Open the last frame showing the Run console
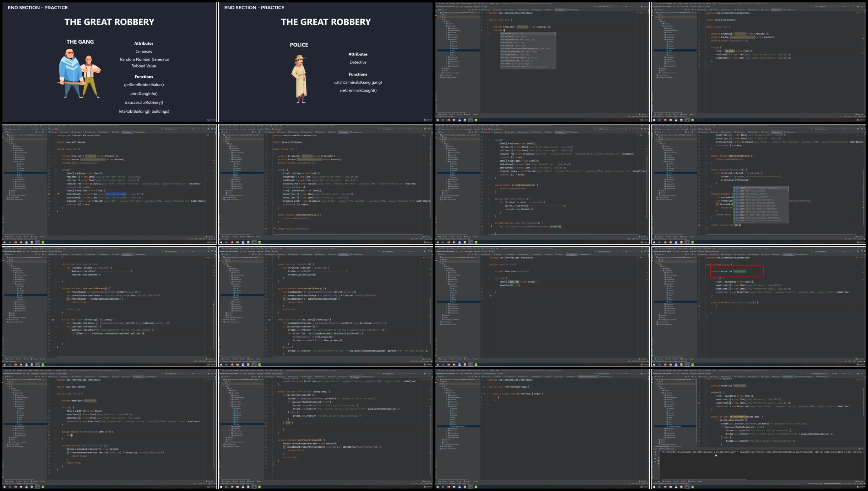The image size is (868, 491). (759, 429)
